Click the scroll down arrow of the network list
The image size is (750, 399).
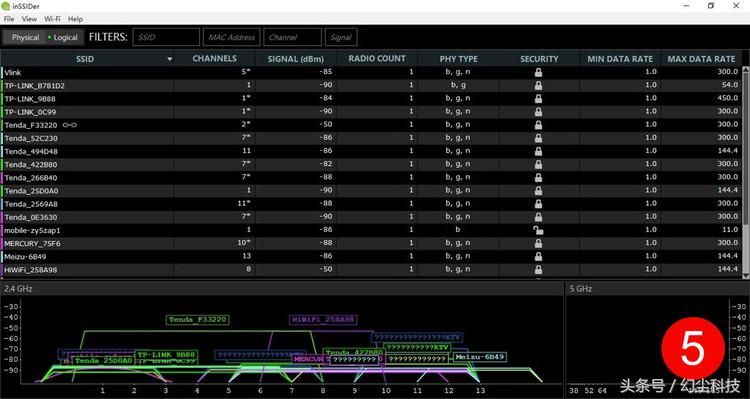(746, 276)
